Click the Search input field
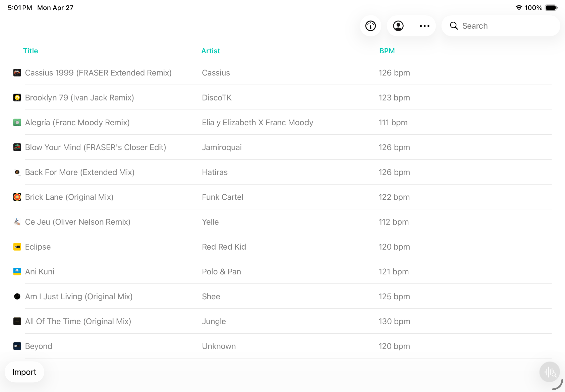Image resolution: width=565 pixels, height=392 pixels. point(501,26)
